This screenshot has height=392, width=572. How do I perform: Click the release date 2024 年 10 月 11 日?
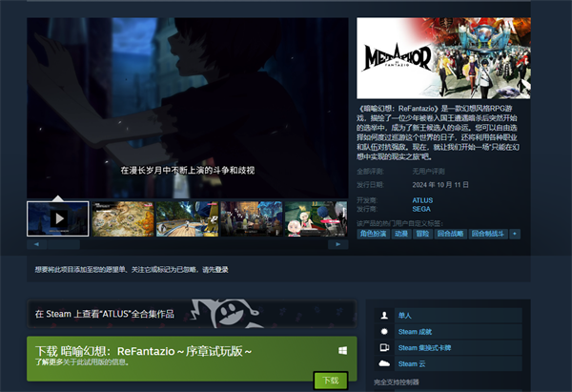[x=440, y=185]
